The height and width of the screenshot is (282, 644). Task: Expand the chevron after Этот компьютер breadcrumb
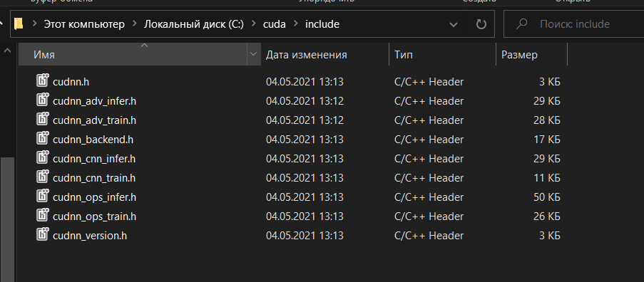coord(134,24)
